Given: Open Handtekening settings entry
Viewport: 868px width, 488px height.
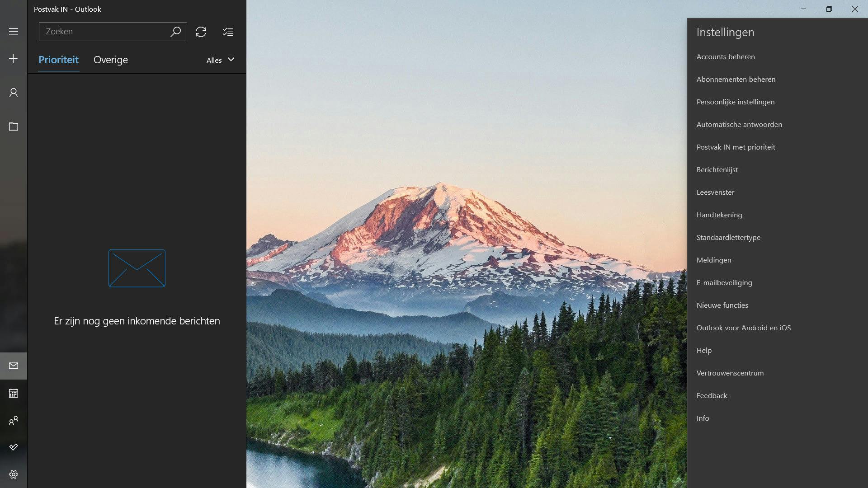Looking at the screenshot, I should 719,215.
